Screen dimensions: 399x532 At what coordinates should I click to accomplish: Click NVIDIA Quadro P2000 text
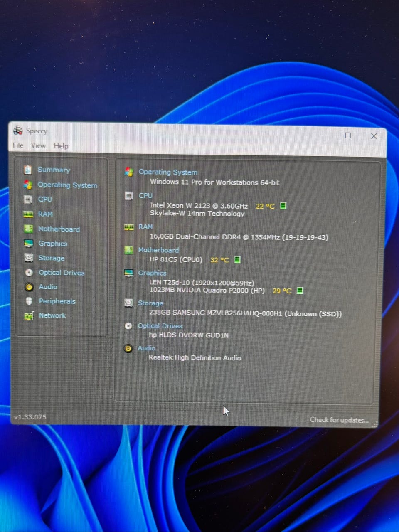tap(207, 290)
